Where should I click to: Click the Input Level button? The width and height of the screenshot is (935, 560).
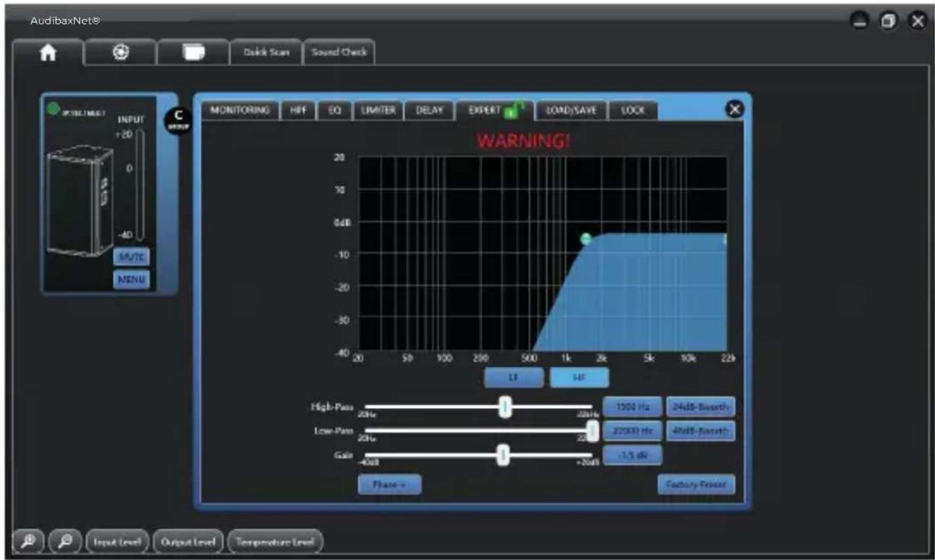(118, 542)
